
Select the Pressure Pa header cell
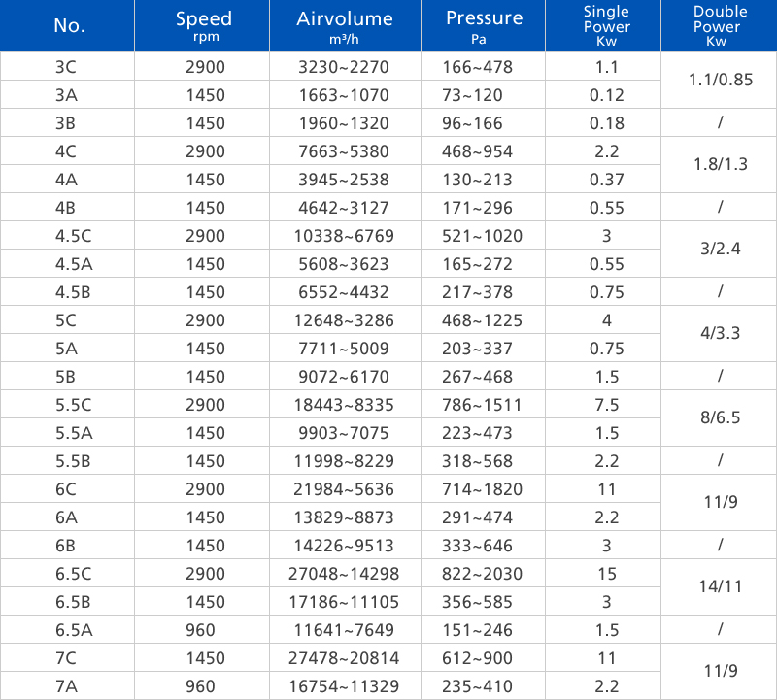(x=484, y=26)
